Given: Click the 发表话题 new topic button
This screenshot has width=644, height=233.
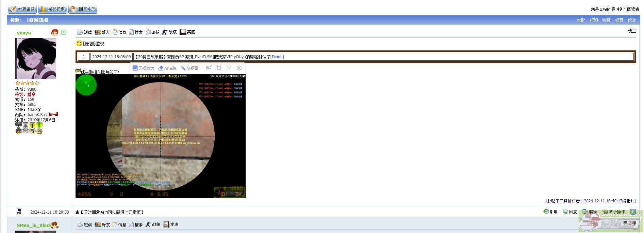Looking at the screenshot, I should point(22,9).
